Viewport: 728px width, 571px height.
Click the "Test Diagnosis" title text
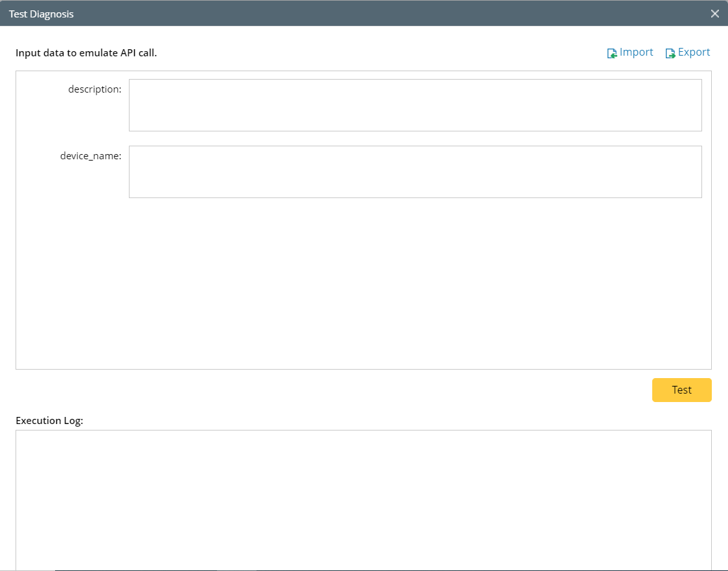[41, 14]
